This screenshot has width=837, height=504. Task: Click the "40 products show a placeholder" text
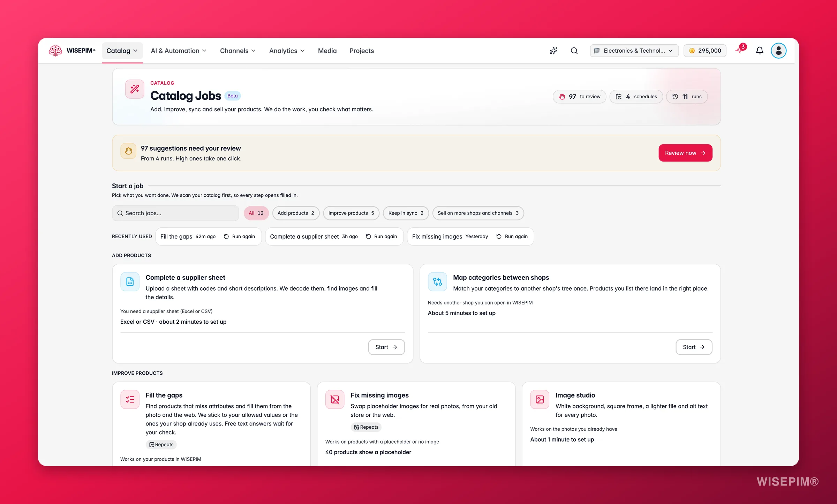click(x=368, y=452)
